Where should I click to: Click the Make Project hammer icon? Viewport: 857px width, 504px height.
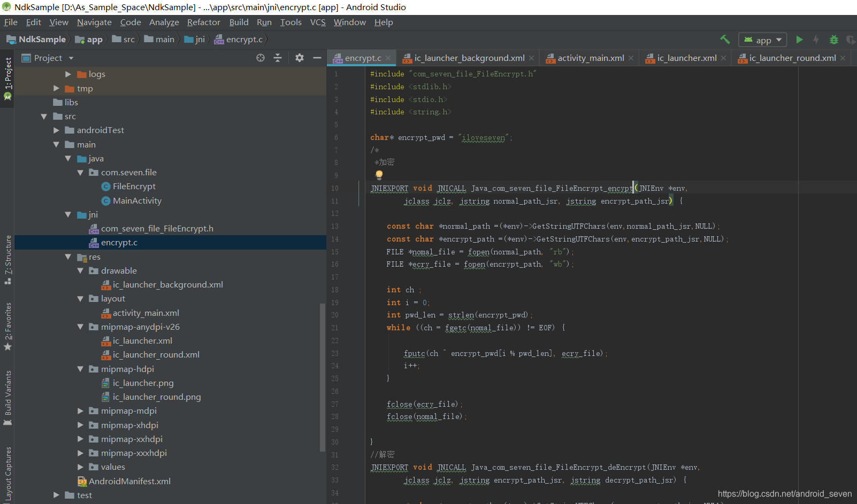[x=725, y=39]
